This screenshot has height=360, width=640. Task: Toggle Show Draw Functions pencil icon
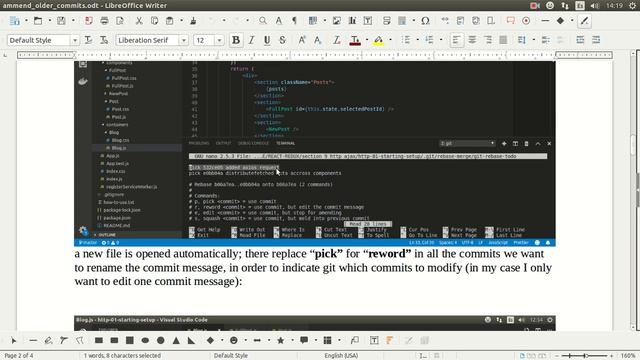coord(584,21)
